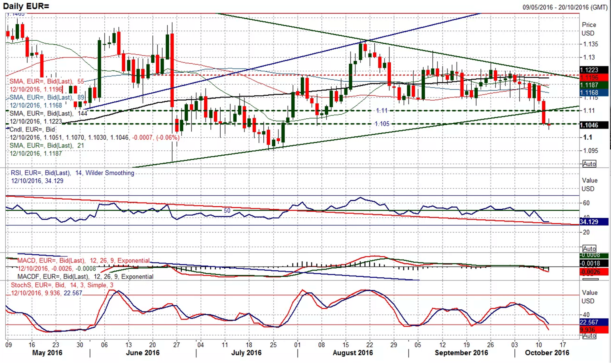
Task: Click the Auto button in the price panel
Action: pos(589,164)
